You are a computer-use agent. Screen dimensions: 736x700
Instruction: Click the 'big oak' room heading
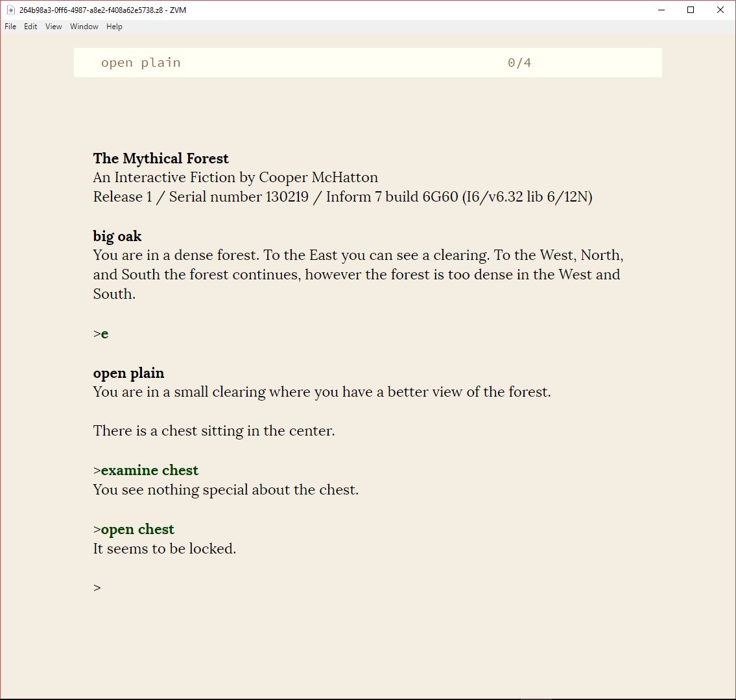pyautogui.click(x=117, y=236)
